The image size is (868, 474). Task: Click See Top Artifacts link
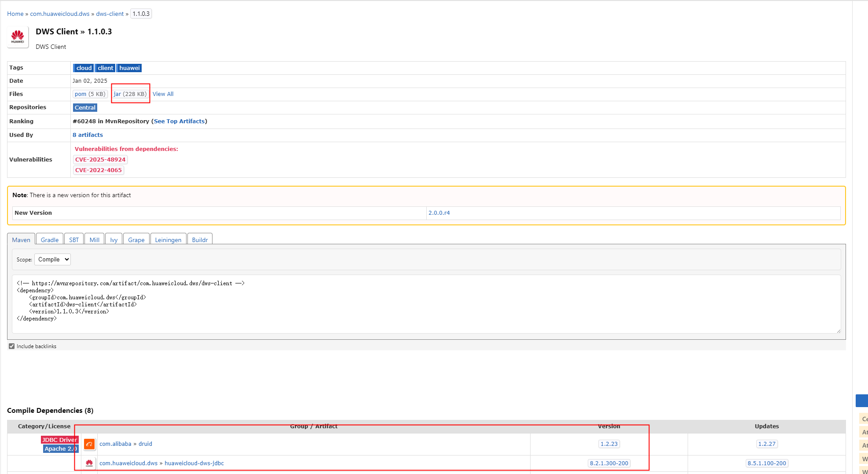[x=179, y=121]
